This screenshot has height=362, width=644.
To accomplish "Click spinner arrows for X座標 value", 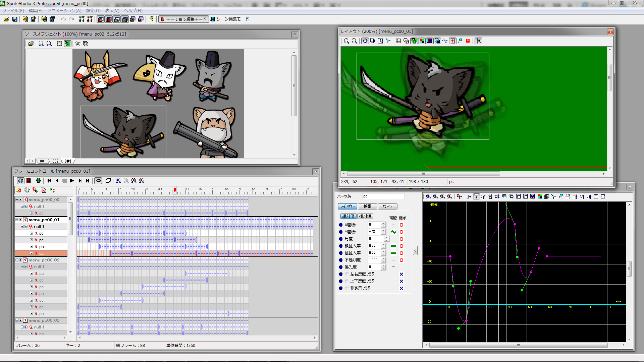I will [383, 225].
